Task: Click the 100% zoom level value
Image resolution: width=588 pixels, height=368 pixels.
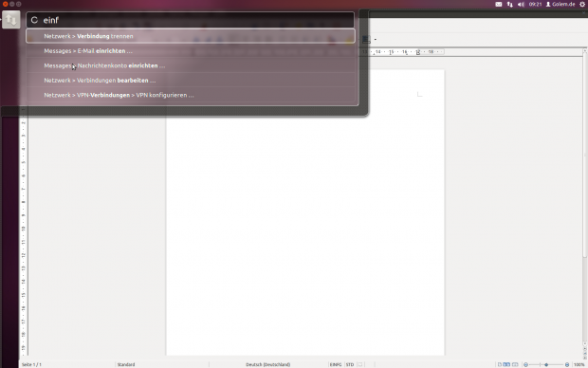Action: click(579, 364)
